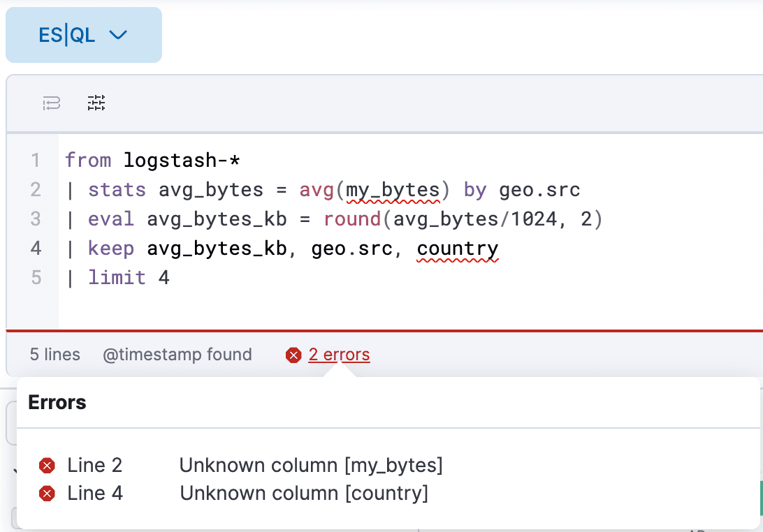The width and height of the screenshot is (763, 532).
Task: Click the red underline divider bar
Action: pos(381,330)
